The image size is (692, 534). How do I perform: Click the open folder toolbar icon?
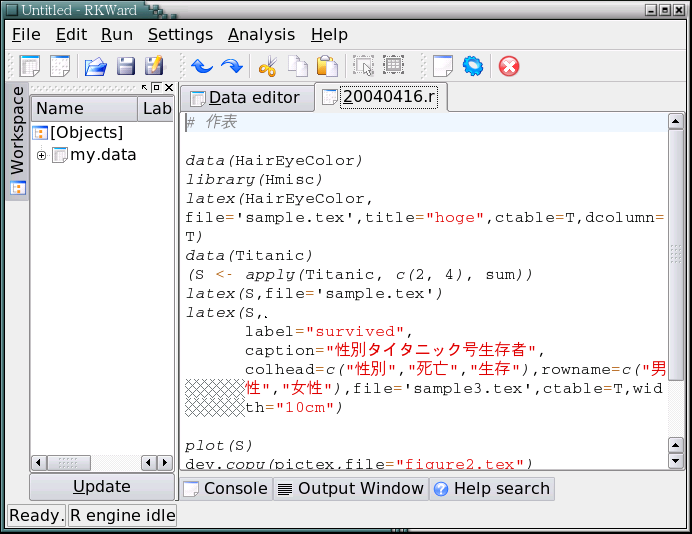(95, 67)
